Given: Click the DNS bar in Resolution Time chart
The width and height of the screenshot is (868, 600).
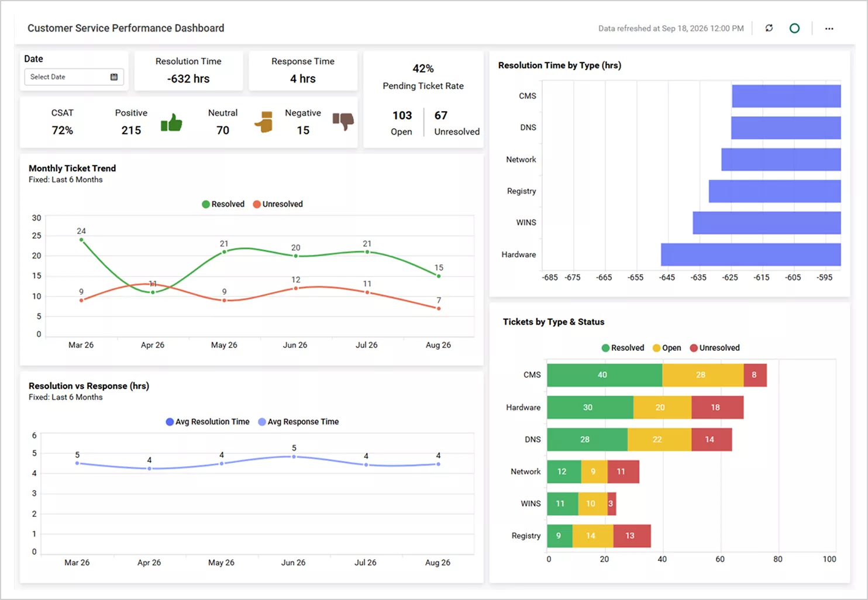Looking at the screenshot, I should pyautogui.click(x=786, y=127).
